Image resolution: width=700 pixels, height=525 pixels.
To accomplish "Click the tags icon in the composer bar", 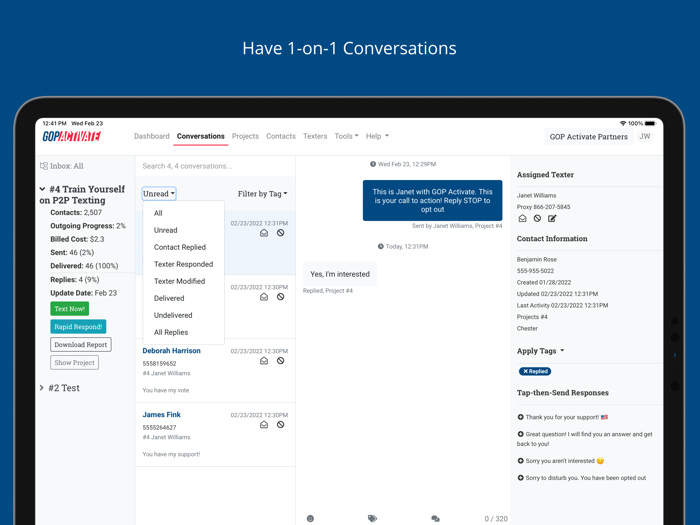I will click(372, 518).
